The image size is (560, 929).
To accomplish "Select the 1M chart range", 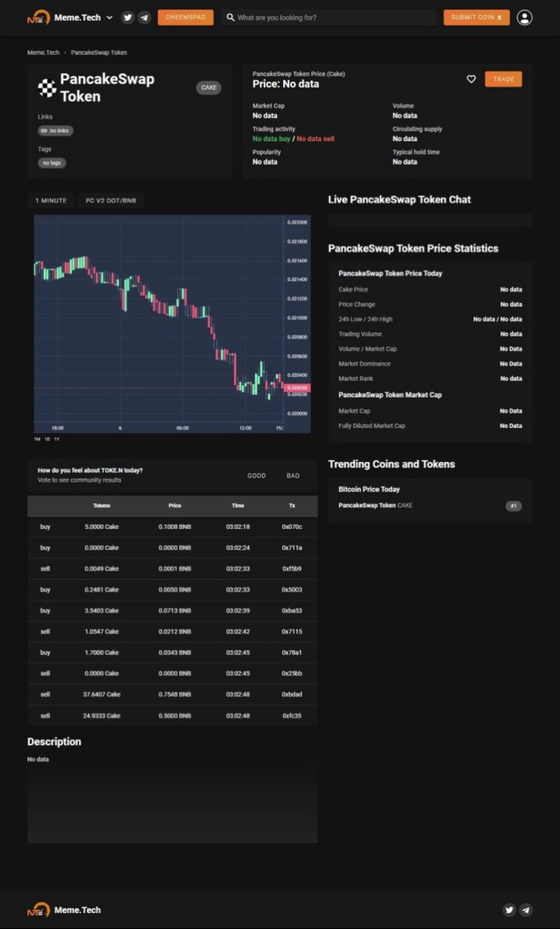I will coord(37,439).
